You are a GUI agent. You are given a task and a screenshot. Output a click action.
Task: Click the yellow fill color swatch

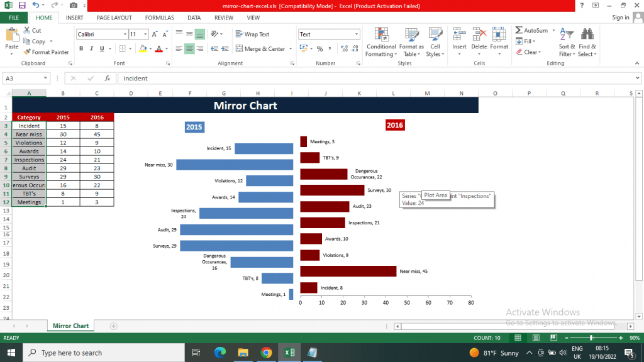pyautogui.click(x=143, y=48)
